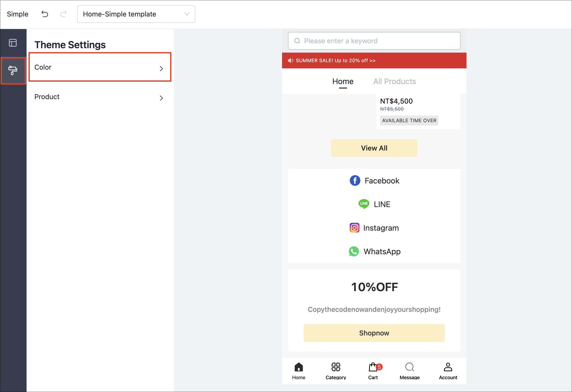Click the AVAILABLE TIME OVER button
572x392 pixels.
(409, 120)
